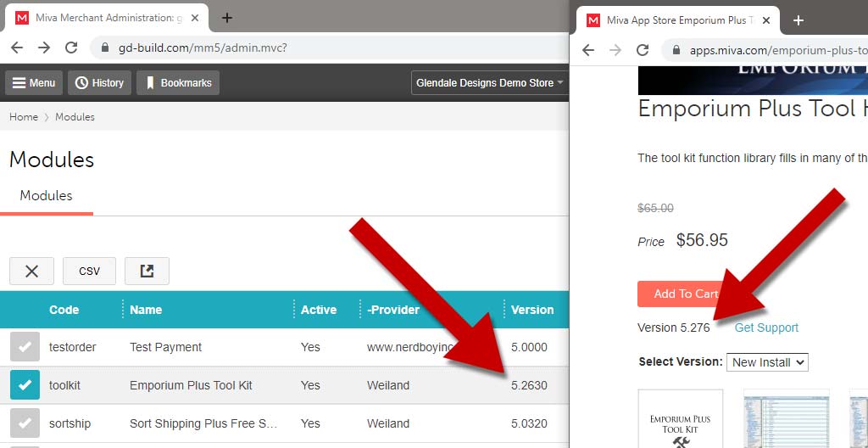Viewport: 868px width, 448px height.
Task: Open Emporium Plus Tool Kit box thumbnail
Action: (681, 418)
